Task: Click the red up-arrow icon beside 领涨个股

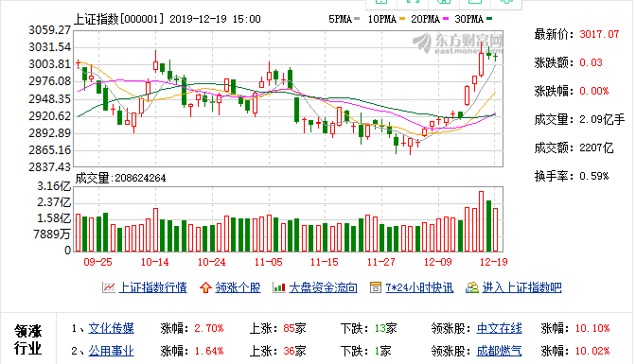Action: (x=205, y=287)
